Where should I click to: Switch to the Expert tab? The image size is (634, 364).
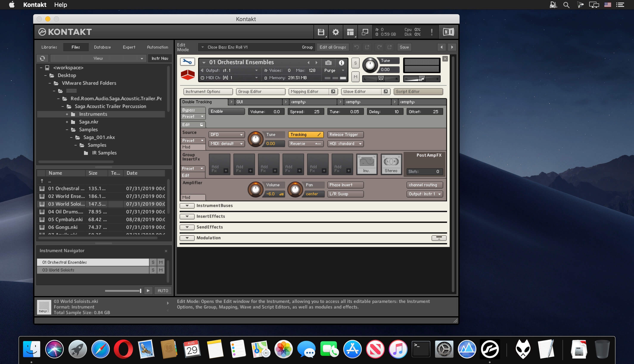[129, 47]
